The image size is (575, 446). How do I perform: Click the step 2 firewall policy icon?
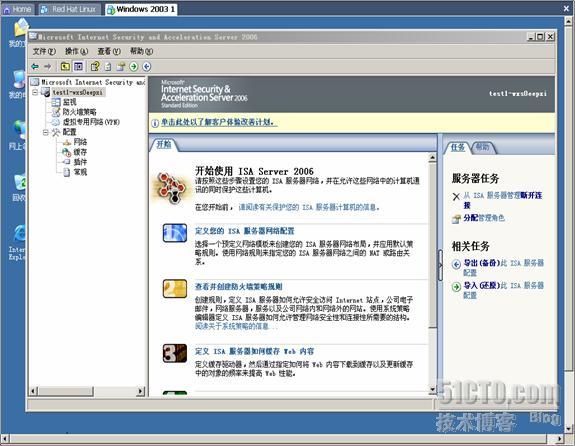(x=175, y=289)
